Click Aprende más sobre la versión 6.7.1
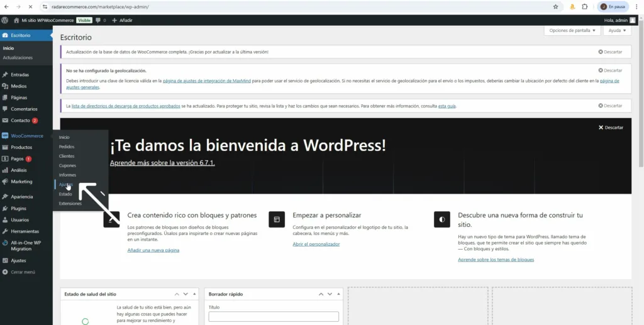The width and height of the screenshot is (644, 325). pos(162,163)
